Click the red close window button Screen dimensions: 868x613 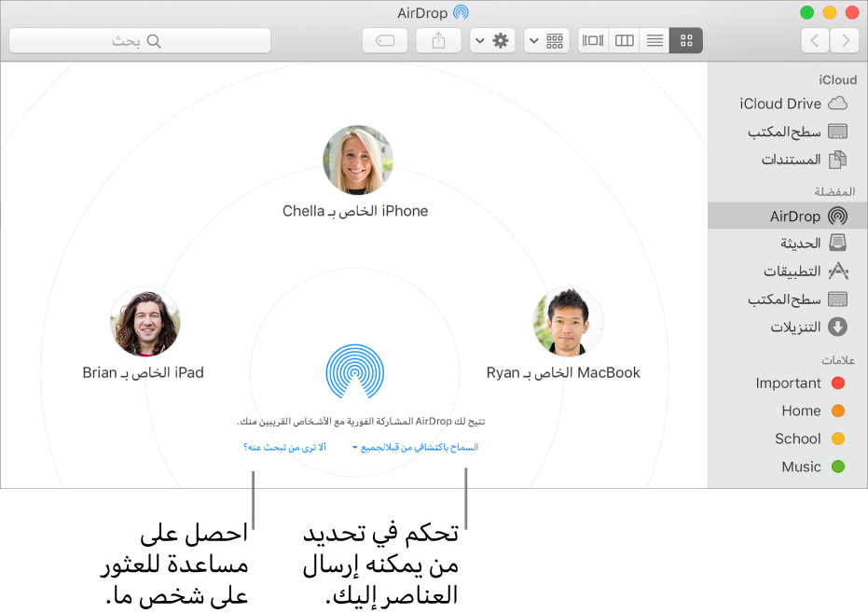click(x=852, y=13)
